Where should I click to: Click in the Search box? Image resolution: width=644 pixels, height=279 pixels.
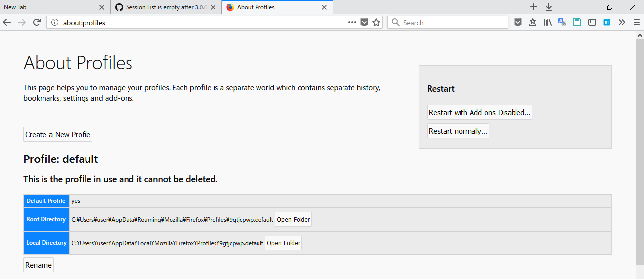447,22
